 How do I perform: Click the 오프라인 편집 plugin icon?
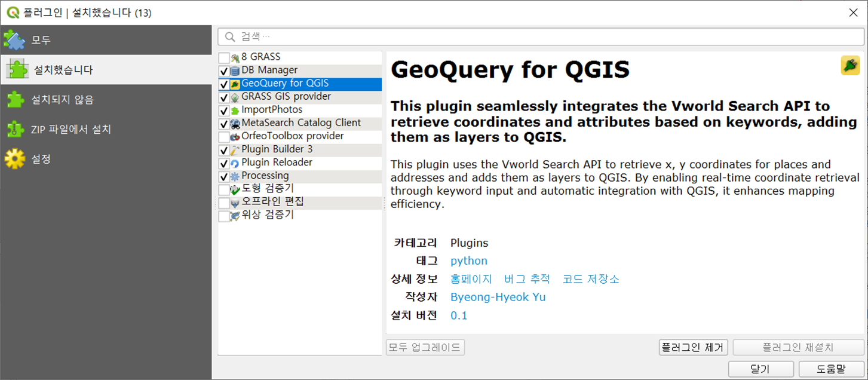click(235, 203)
